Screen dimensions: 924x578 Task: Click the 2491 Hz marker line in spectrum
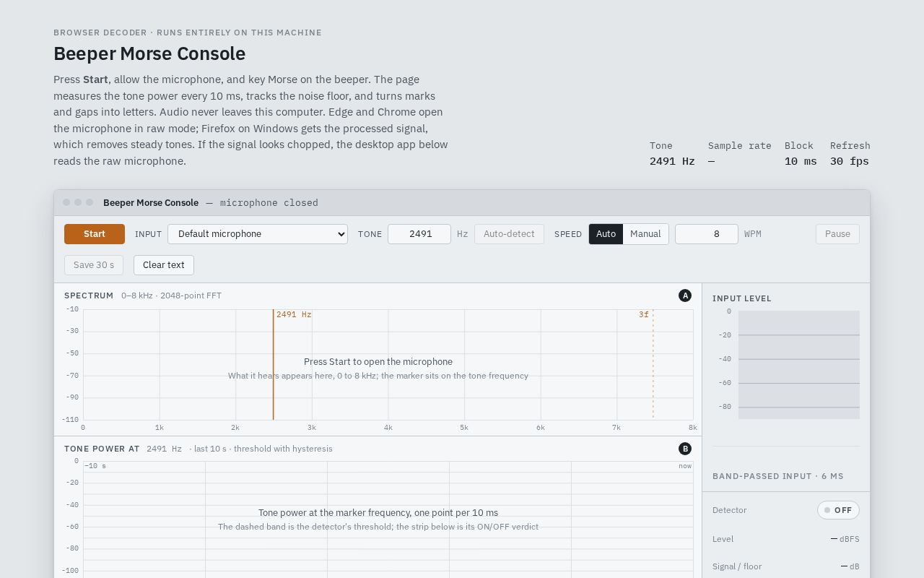click(273, 365)
